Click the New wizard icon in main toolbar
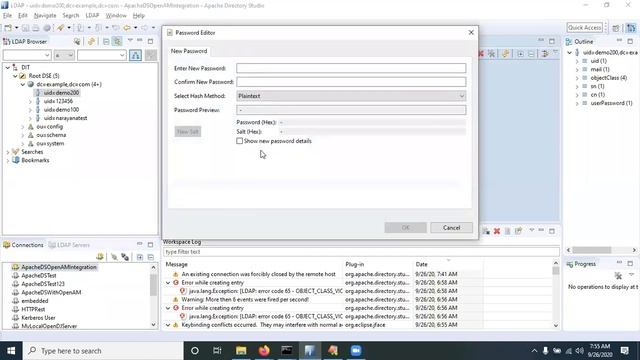Screen dimensions: 640x360 8,28
